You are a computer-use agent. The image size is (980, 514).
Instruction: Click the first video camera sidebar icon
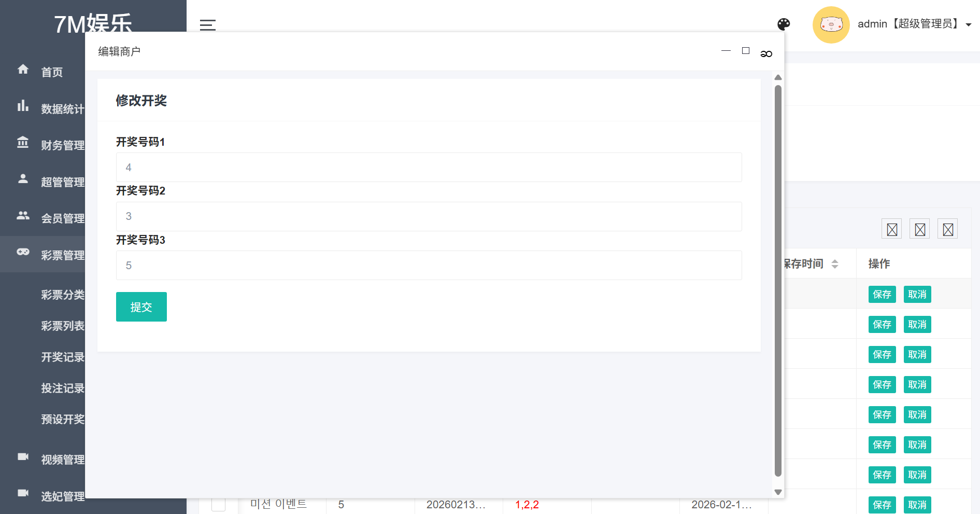click(23, 456)
